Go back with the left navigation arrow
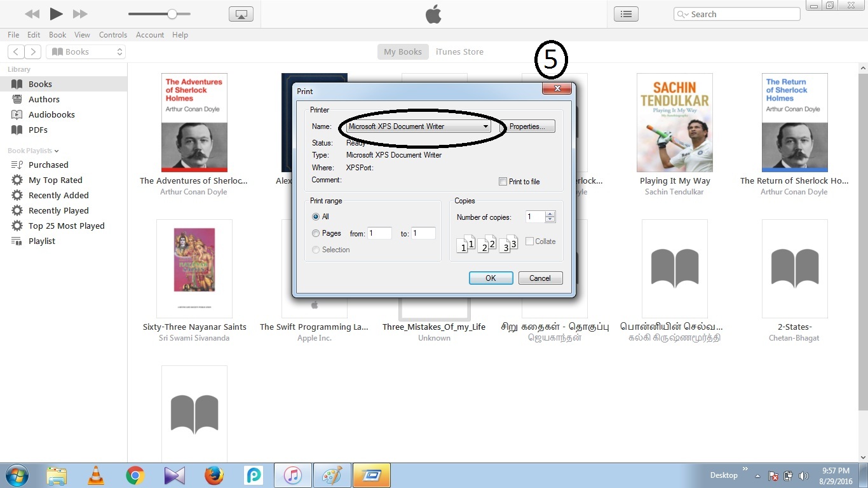This screenshot has width=868, height=488. pos(16,52)
